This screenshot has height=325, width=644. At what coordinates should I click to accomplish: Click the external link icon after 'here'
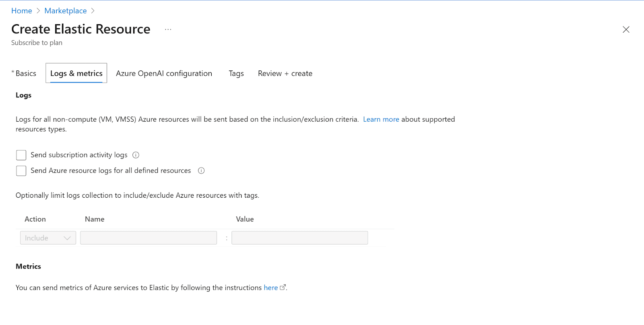pos(283,288)
